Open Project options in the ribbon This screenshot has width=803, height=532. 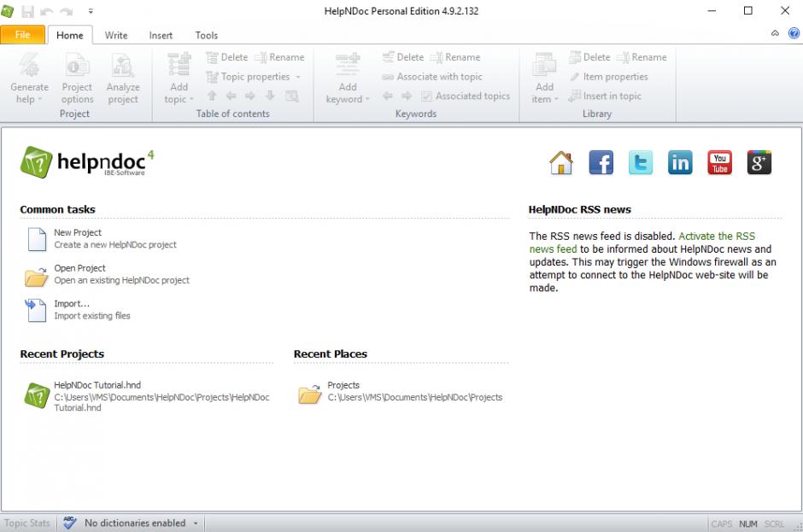point(77,79)
